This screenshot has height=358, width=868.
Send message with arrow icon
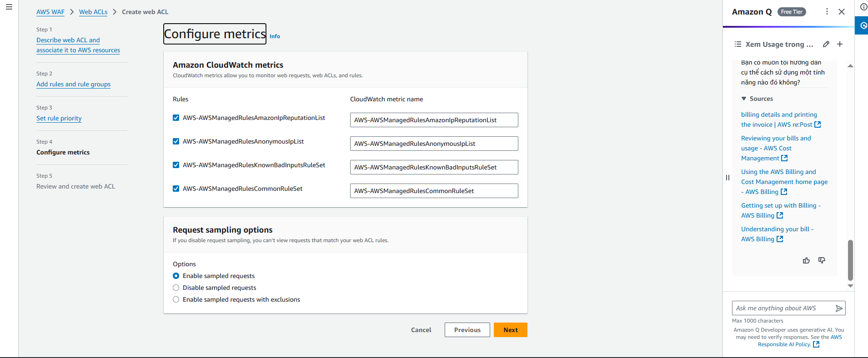pos(839,308)
